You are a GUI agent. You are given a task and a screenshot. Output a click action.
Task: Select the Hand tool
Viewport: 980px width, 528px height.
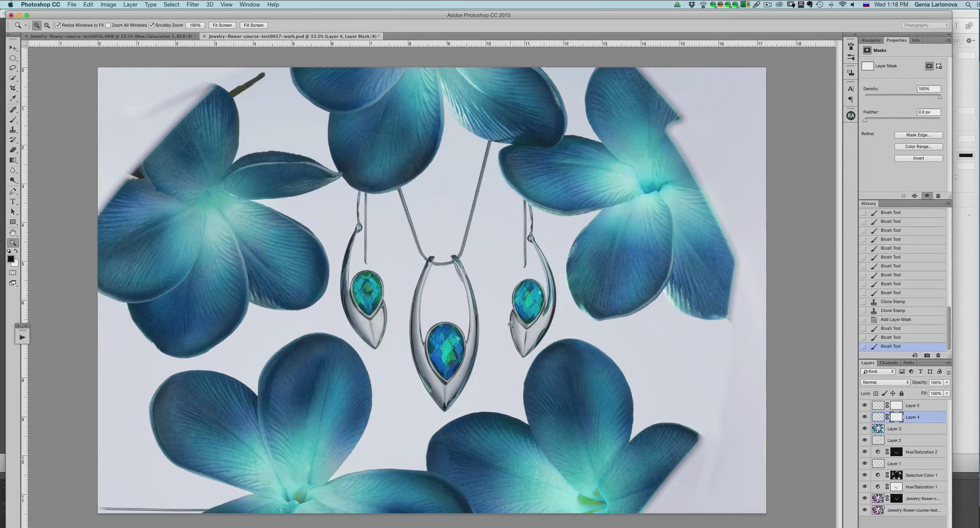pos(13,233)
